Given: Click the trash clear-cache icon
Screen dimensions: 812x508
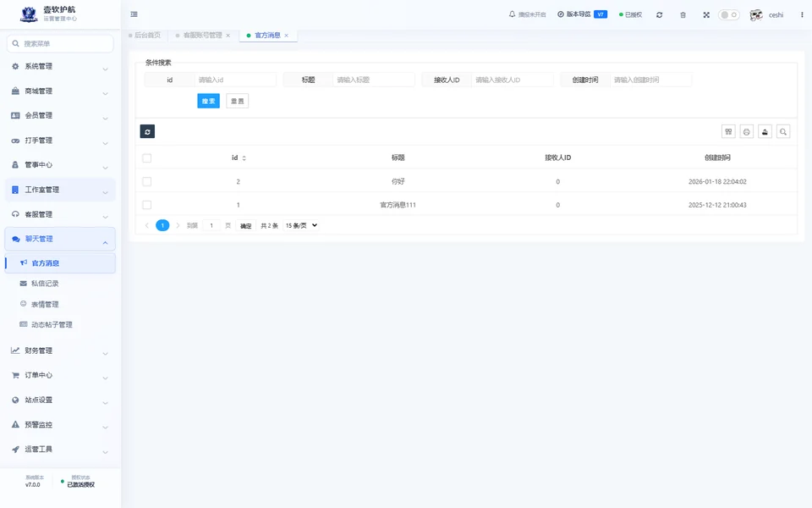Looking at the screenshot, I should pyautogui.click(x=683, y=15).
